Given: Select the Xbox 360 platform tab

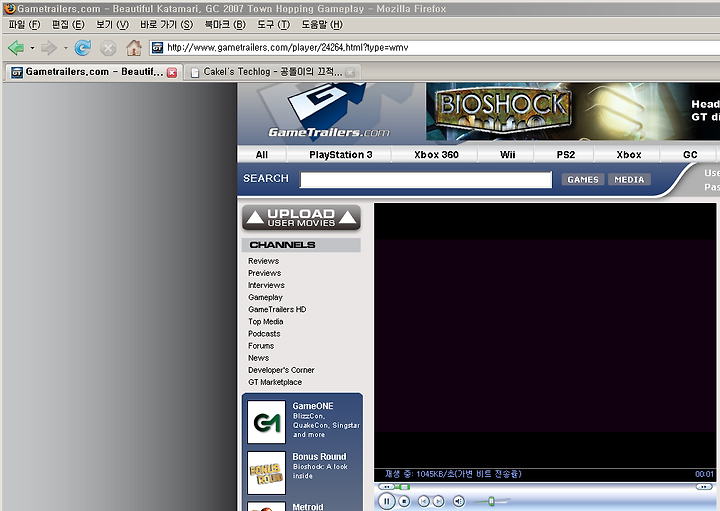Looking at the screenshot, I should (436, 155).
